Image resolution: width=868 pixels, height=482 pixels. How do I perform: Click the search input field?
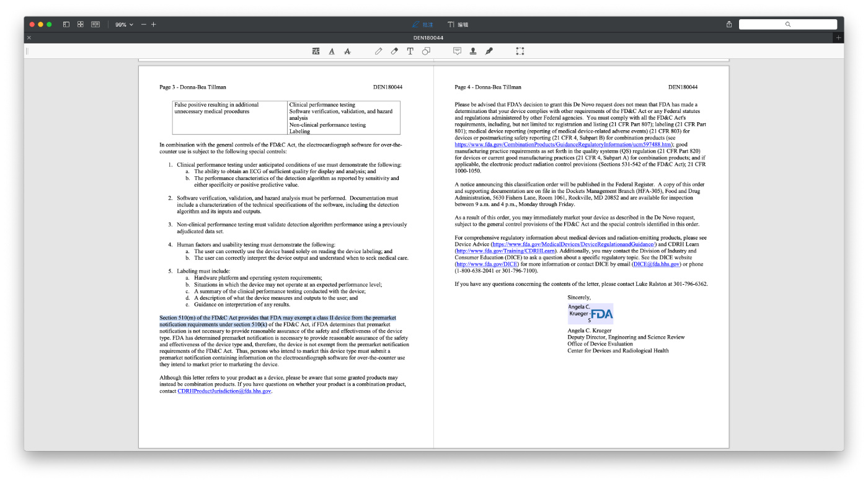point(787,24)
